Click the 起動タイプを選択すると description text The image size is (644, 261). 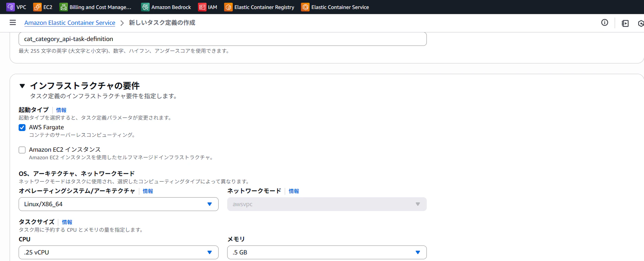click(x=96, y=118)
